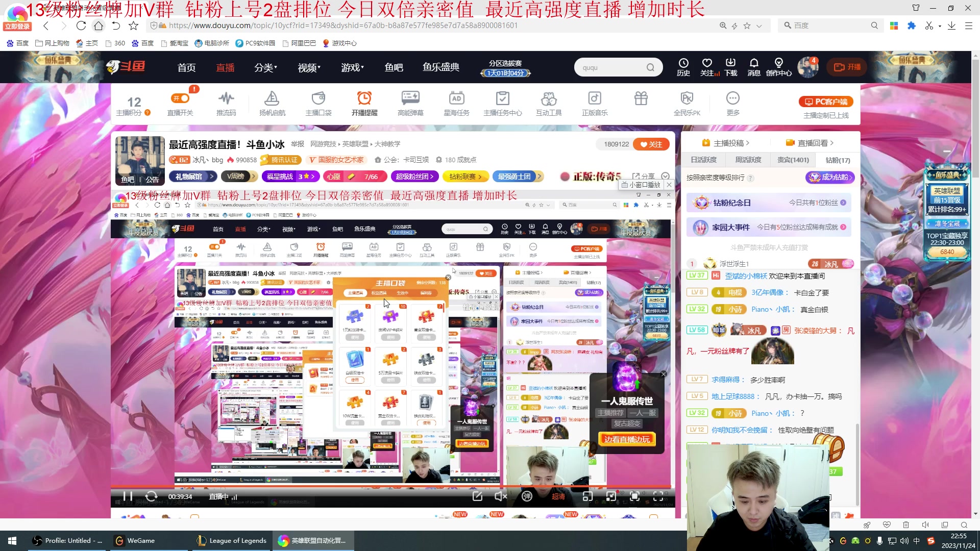Switch to the 钻粉(17) tab
The image size is (980, 551).
click(838, 160)
